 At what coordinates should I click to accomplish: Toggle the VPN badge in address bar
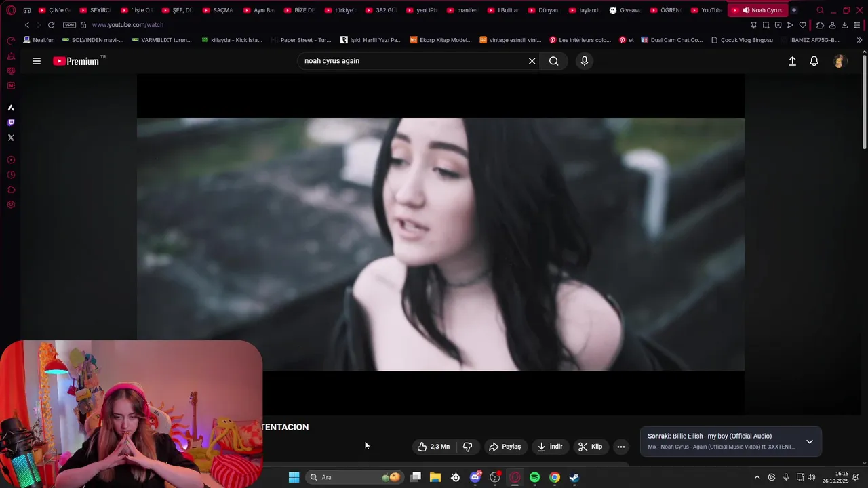coord(69,25)
